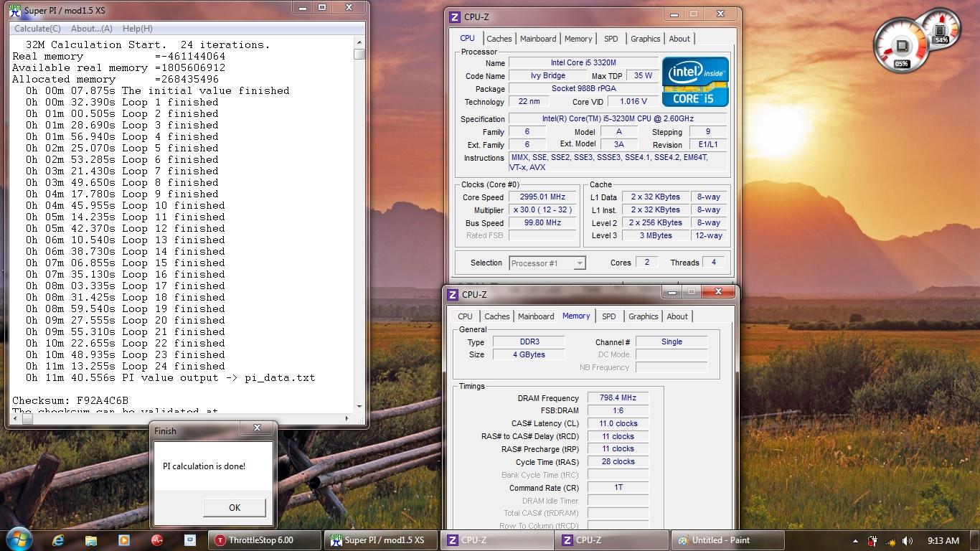Click the top CPU-Z title bar icon

454,17
